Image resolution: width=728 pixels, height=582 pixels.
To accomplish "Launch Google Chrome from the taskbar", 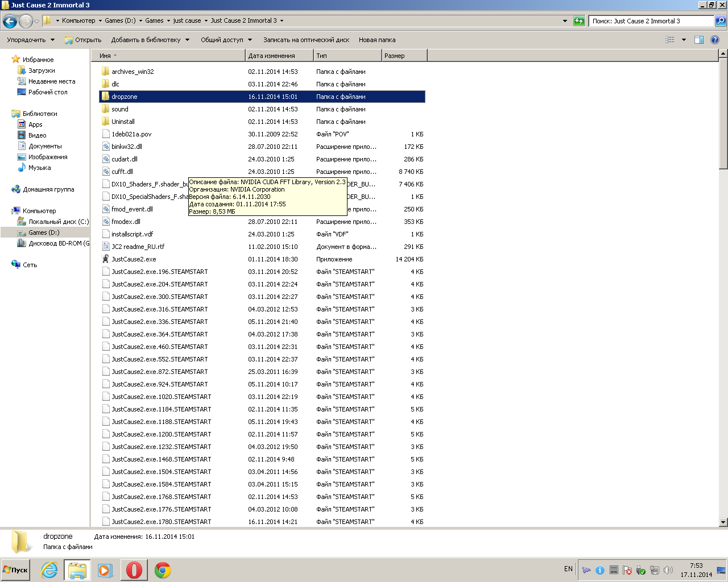I will (x=163, y=570).
